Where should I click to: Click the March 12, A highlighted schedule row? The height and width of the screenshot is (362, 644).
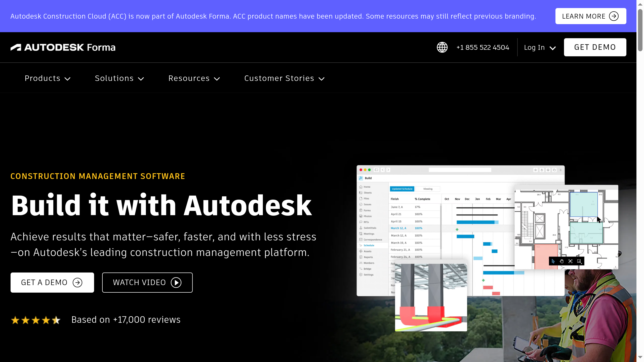click(x=415, y=228)
